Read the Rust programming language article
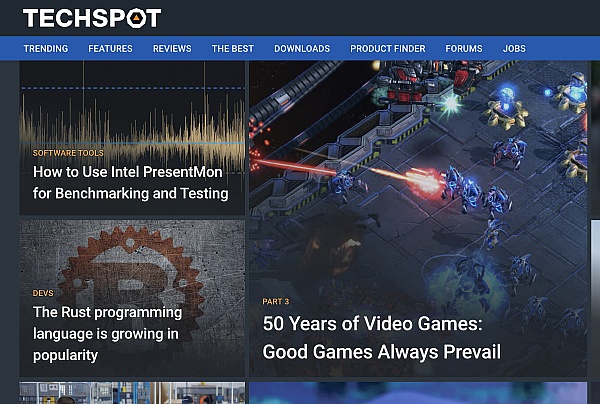The height and width of the screenshot is (404, 600). pos(107,334)
